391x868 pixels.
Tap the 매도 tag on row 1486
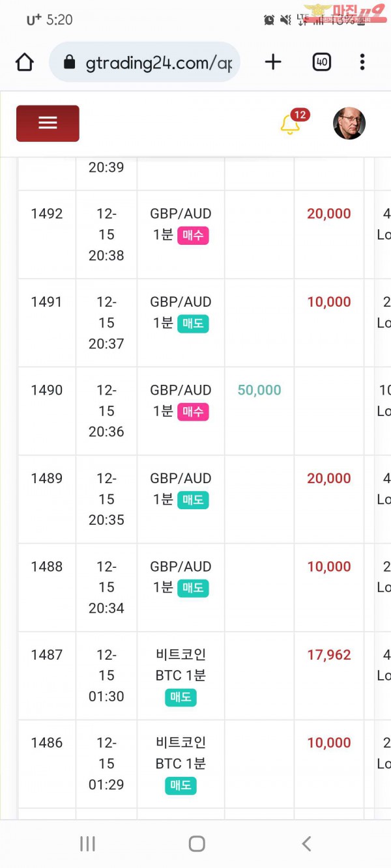point(181,785)
